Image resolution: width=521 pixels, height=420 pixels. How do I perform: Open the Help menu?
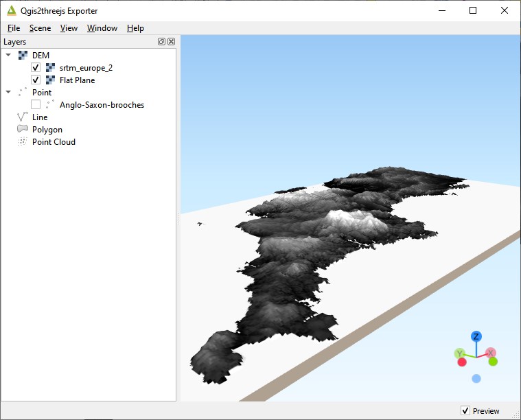pyautogui.click(x=135, y=28)
